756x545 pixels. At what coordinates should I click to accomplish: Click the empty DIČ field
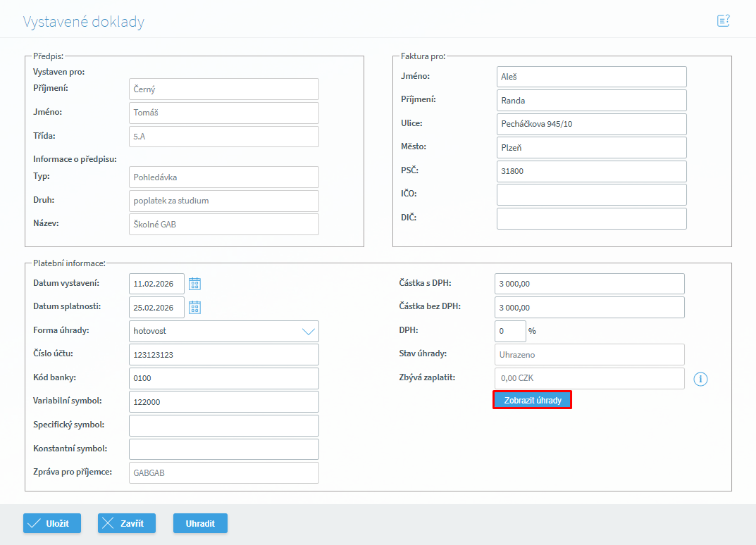(591, 218)
